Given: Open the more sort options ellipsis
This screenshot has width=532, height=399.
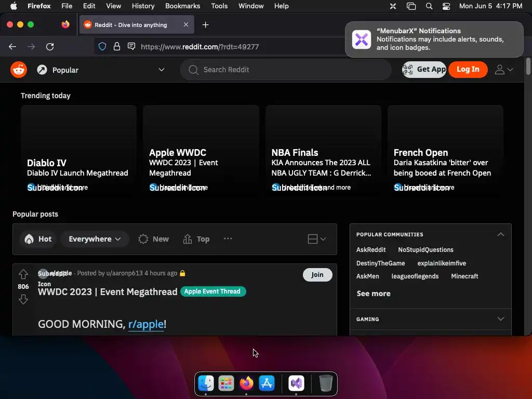Looking at the screenshot, I should point(228,238).
